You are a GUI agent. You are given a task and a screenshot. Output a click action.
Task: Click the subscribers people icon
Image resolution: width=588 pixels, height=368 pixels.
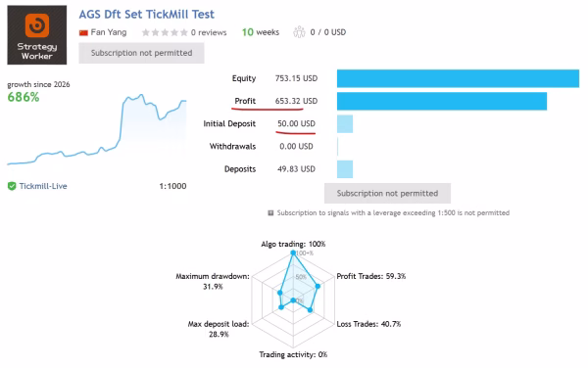point(299,32)
